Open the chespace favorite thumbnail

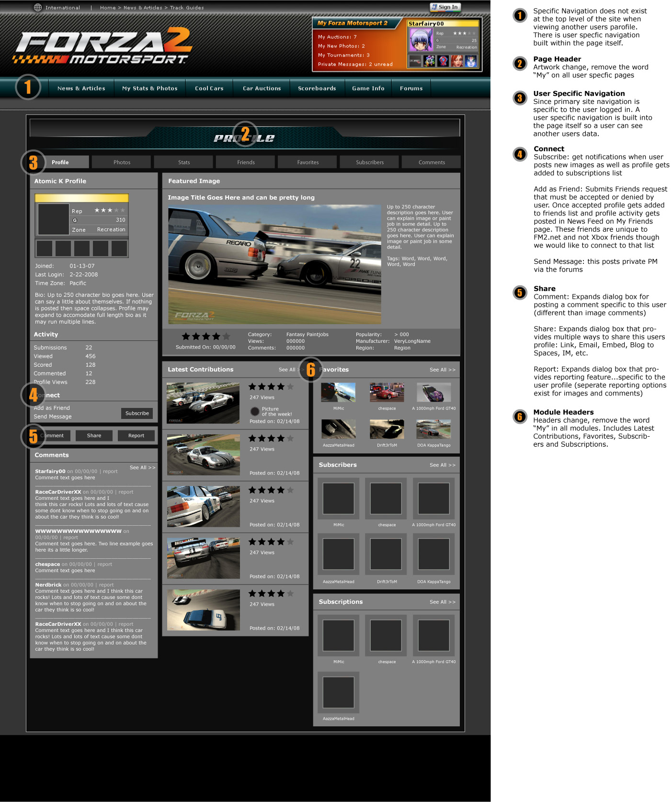tap(387, 392)
